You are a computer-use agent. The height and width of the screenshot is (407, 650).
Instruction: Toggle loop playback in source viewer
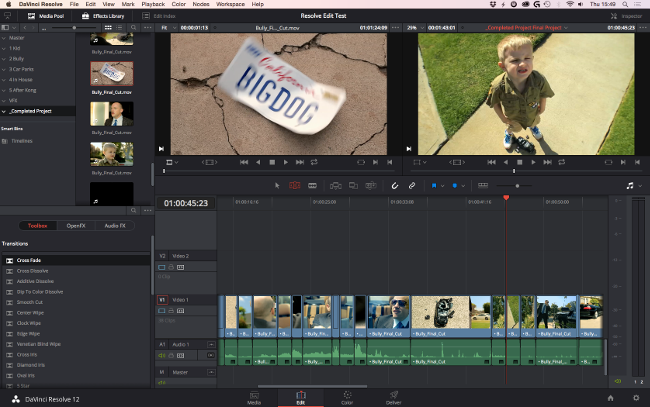pyautogui.click(x=314, y=162)
